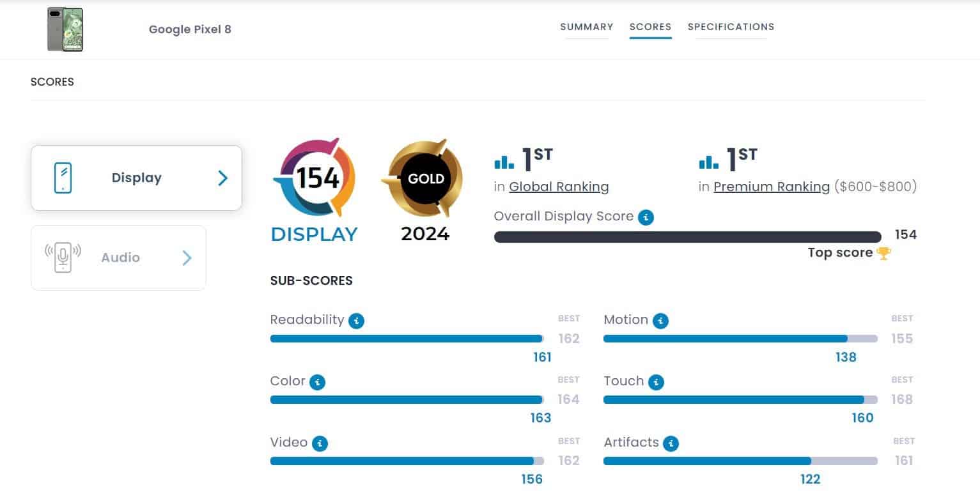Click the Display phone icon
Screen dimensions: 980x499
click(63, 178)
